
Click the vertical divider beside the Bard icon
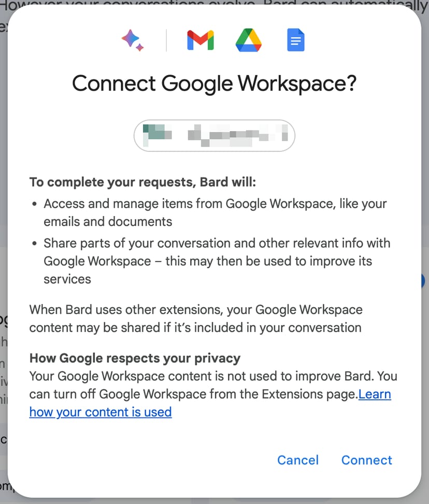(x=166, y=40)
